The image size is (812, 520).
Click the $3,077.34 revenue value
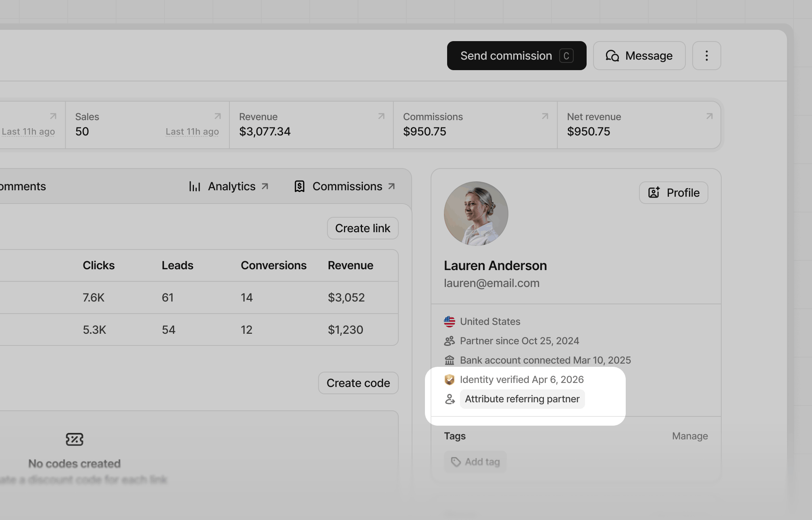tap(265, 131)
